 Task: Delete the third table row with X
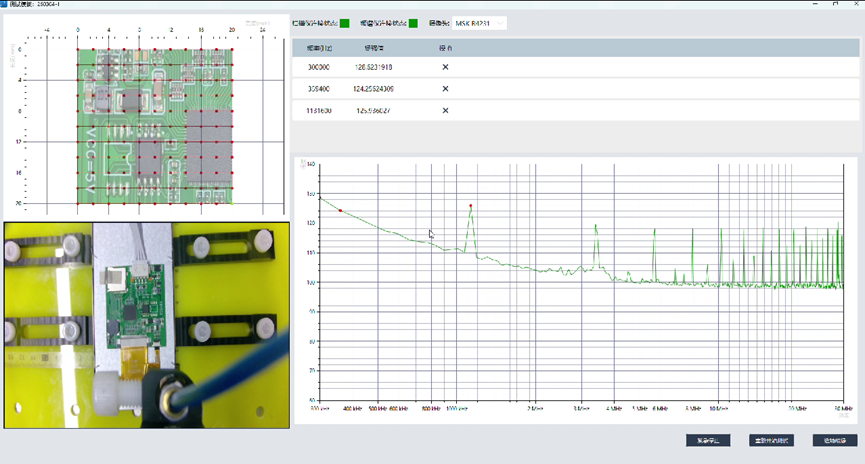(x=445, y=109)
